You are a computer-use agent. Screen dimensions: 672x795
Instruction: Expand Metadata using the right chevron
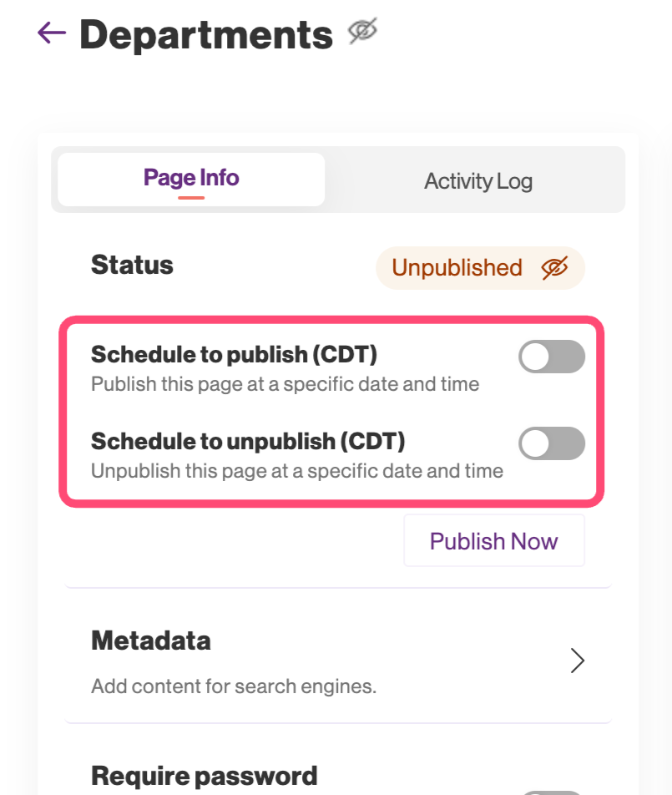pos(577,661)
